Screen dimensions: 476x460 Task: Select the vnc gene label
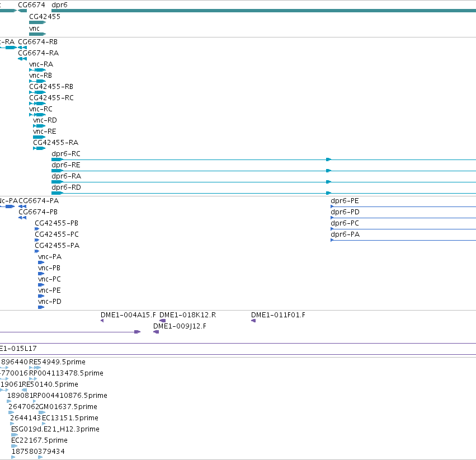[x=34, y=29]
